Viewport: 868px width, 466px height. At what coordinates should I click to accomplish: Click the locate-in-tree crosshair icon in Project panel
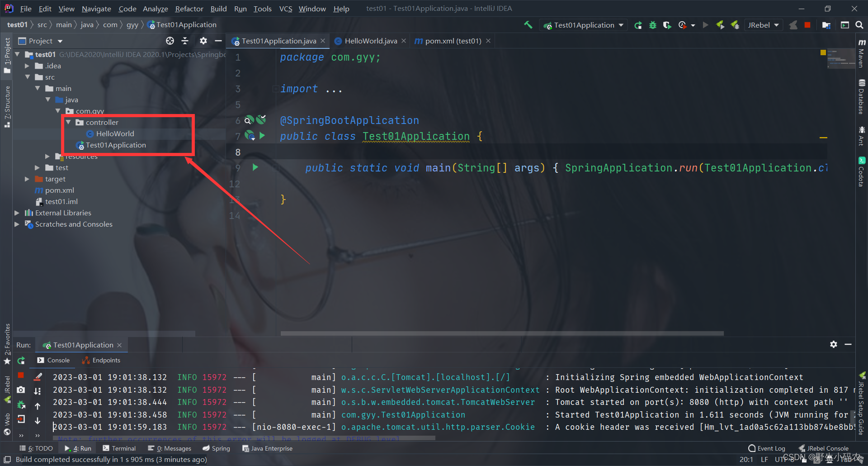point(170,41)
